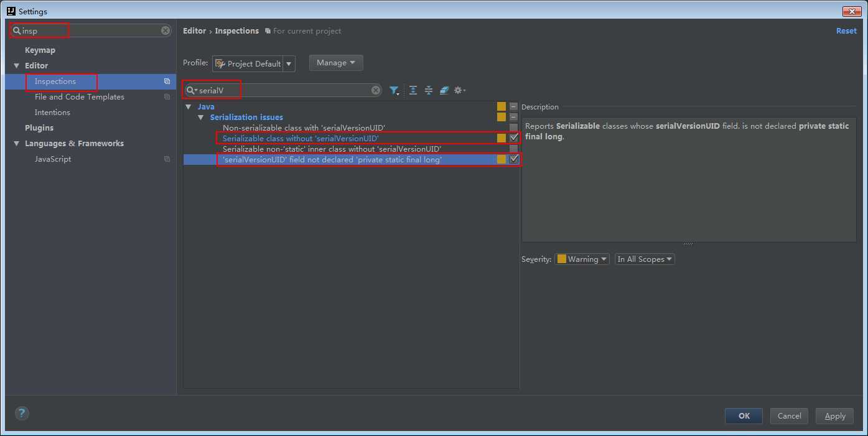
Task: Click Java group yellow severity swatch
Action: coord(502,106)
